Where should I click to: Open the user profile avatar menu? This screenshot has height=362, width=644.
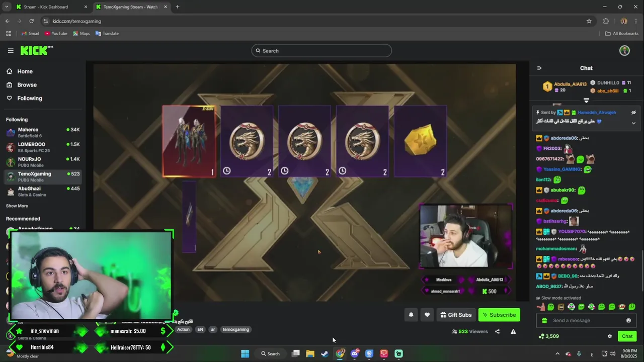[624, 50]
